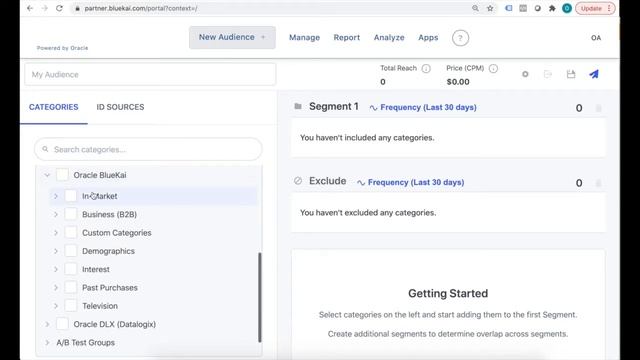Save the audience with the disk icon
This screenshot has width=640, height=360.
click(x=571, y=74)
